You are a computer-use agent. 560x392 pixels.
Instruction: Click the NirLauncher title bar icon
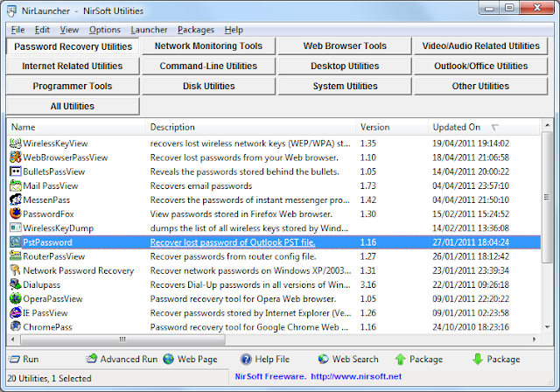click(11, 11)
